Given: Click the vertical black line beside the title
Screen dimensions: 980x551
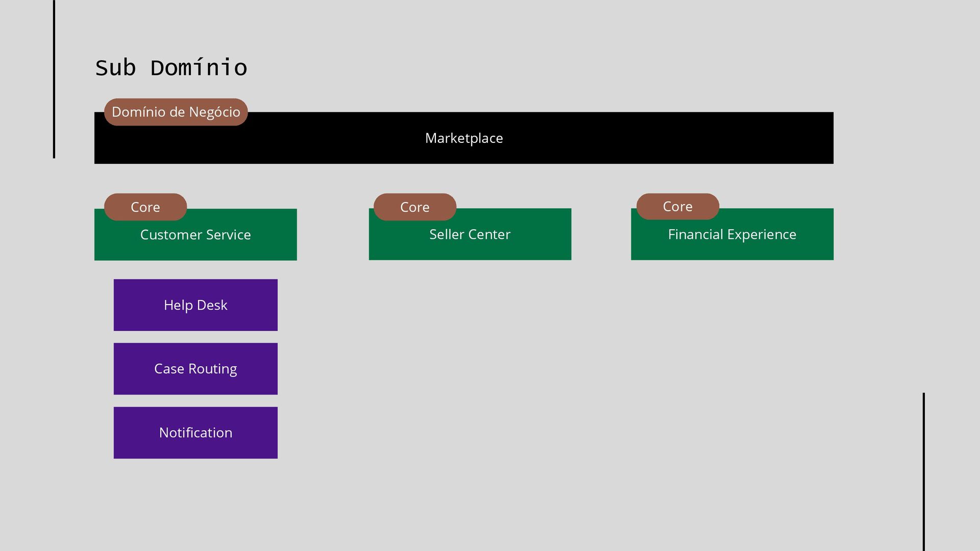Looking at the screenshot, I should [x=54, y=79].
